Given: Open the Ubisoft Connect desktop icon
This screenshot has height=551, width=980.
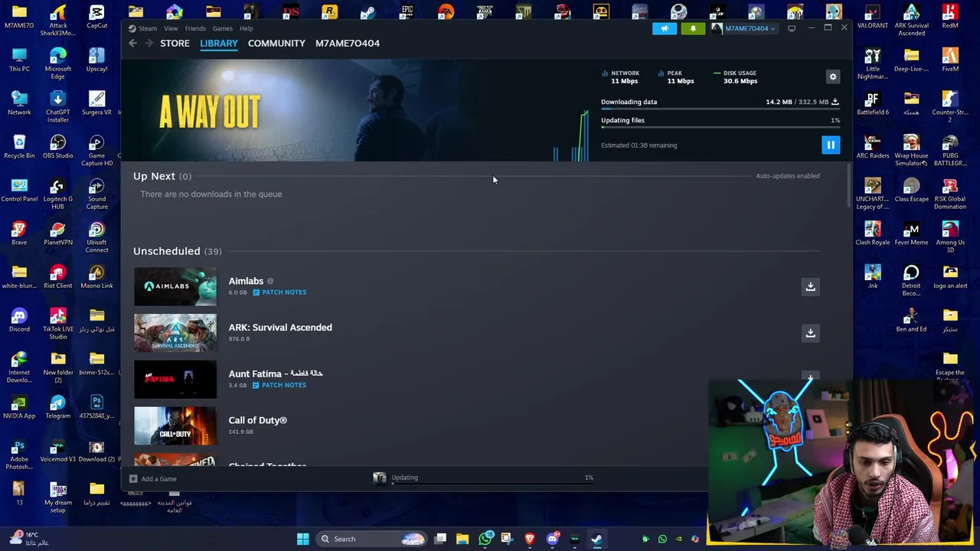Looking at the screenshot, I should click(x=96, y=237).
